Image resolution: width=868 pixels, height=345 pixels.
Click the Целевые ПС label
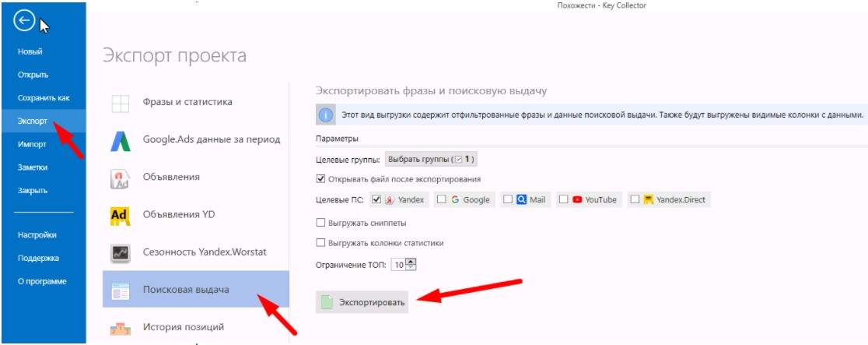point(339,199)
